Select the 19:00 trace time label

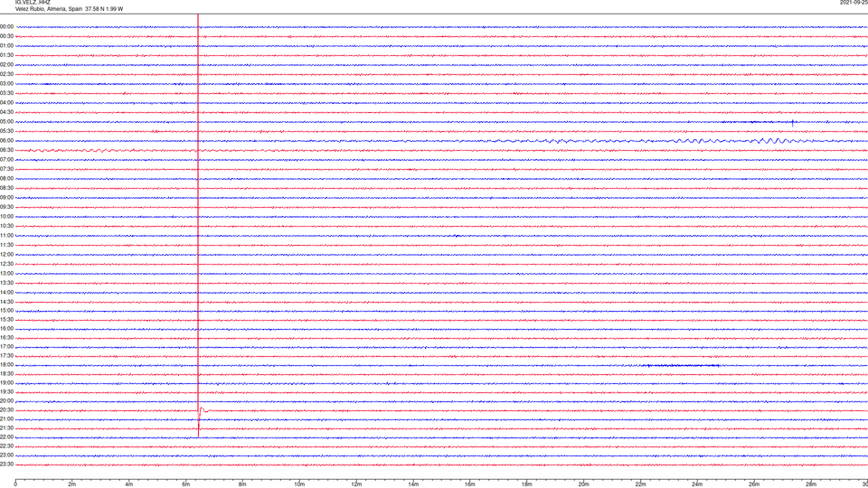coord(6,383)
